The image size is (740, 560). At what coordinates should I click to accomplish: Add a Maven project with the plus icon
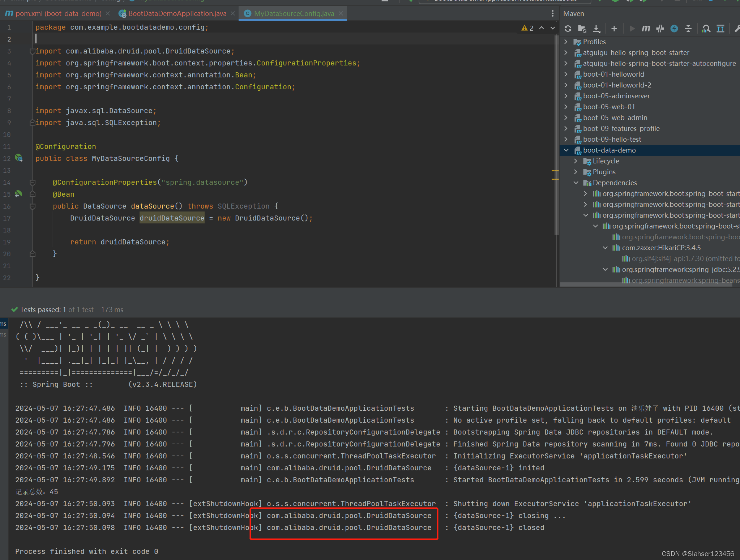point(614,28)
